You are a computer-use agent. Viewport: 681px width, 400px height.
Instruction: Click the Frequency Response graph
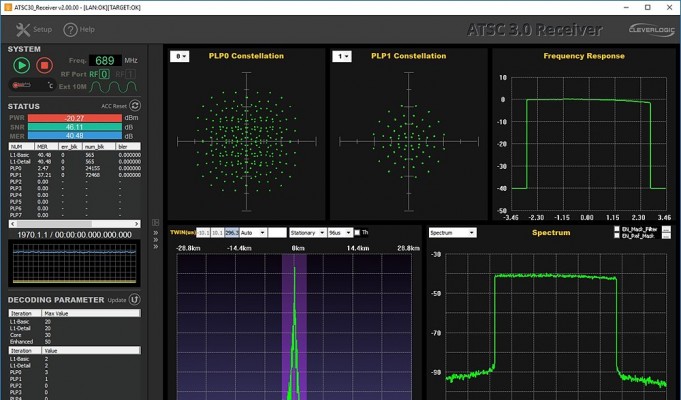(588, 144)
